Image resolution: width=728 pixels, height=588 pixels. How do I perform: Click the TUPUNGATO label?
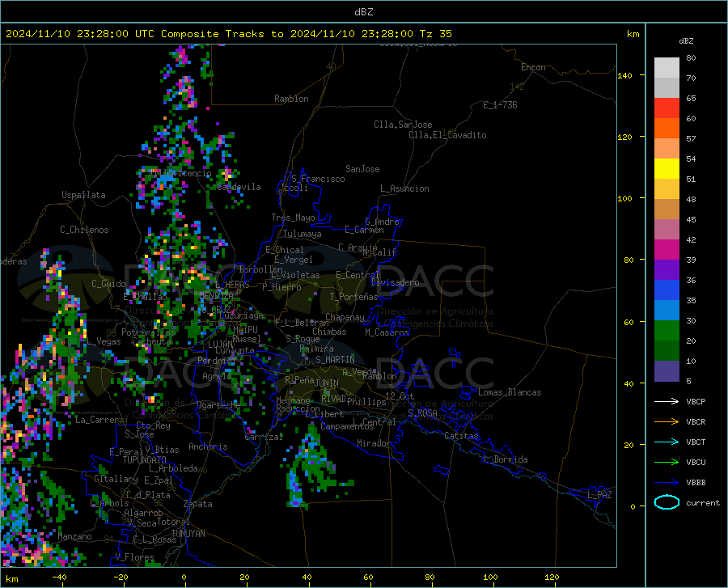tap(145, 460)
